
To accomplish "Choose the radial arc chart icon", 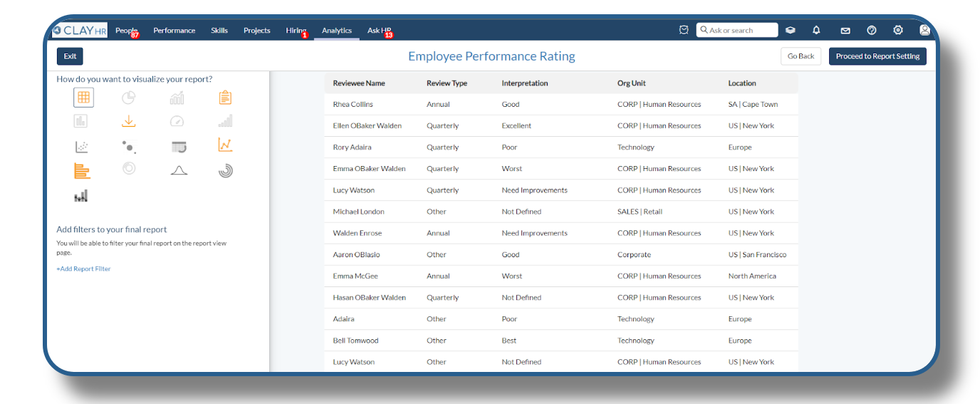I will click(225, 171).
